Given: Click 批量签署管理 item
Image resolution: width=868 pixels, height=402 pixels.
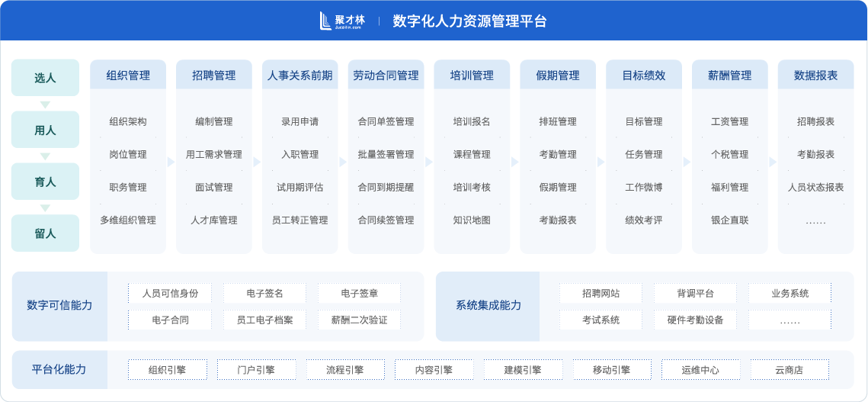Looking at the screenshot, I should [386, 154].
